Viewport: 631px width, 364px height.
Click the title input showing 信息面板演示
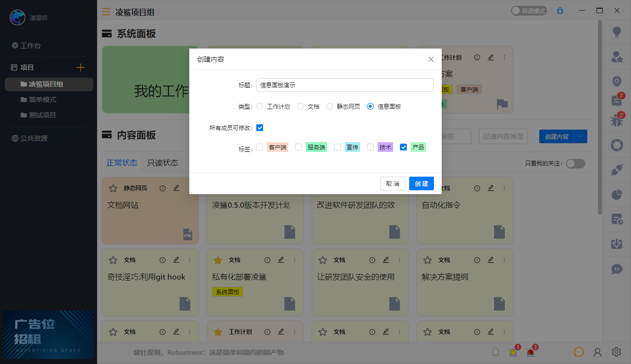(x=345, y=84)
